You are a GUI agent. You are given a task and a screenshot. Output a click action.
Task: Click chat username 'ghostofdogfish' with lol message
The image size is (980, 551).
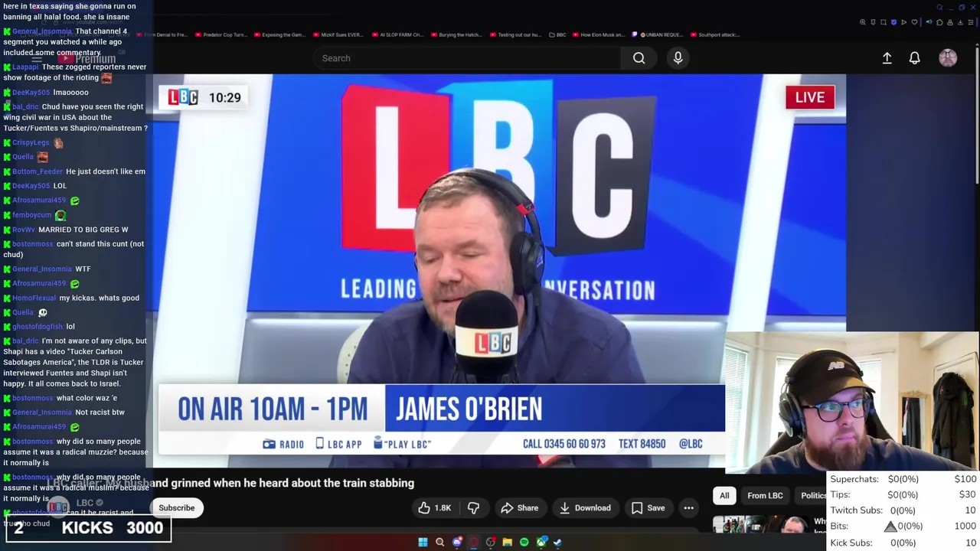[x=38, y=327]
